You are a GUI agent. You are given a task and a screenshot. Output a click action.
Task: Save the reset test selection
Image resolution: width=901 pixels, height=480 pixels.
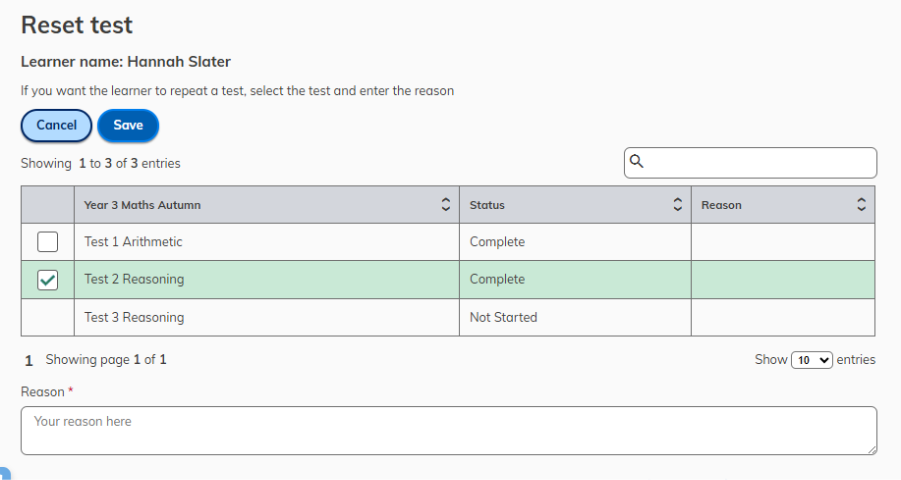(x=128, y=125)
